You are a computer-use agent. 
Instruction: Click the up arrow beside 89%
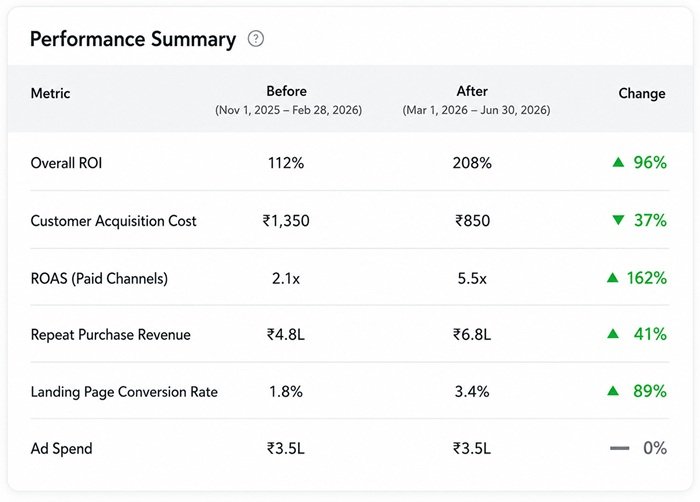pos(613,391)
